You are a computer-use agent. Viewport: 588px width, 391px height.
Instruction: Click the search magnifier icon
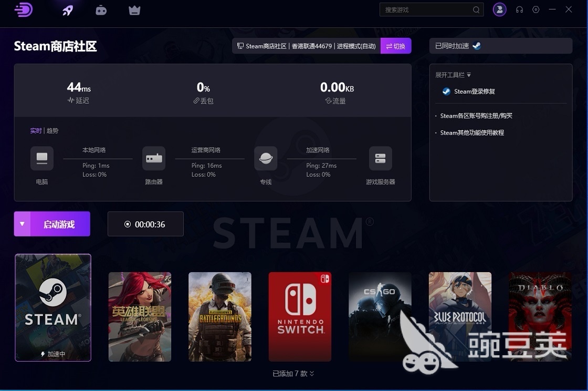[476, 10]
